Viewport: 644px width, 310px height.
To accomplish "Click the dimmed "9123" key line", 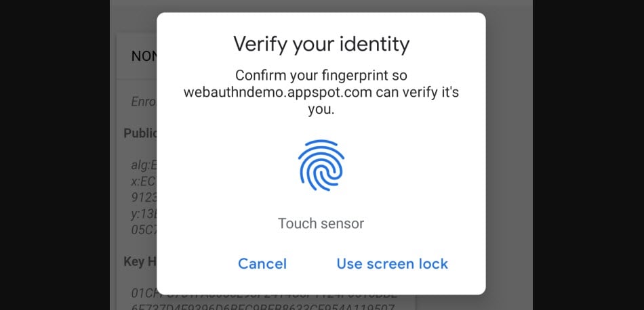I will 144,196.
